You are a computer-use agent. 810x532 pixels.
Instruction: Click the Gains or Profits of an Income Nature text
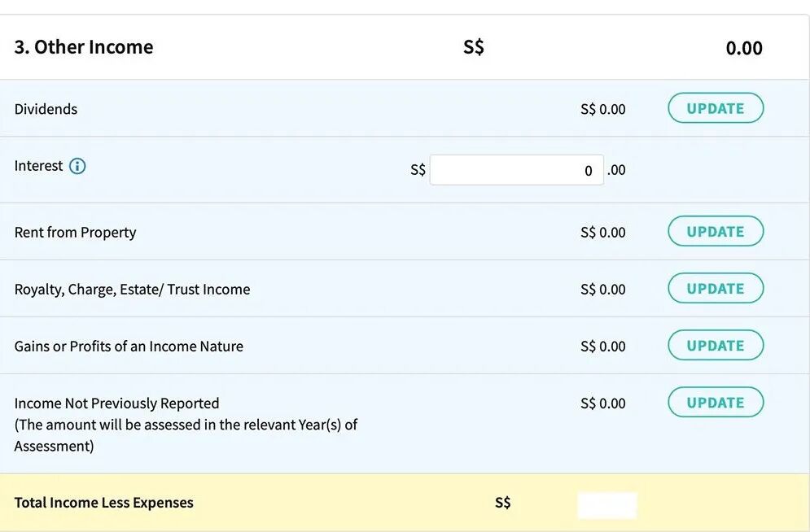tap(129, 347)
